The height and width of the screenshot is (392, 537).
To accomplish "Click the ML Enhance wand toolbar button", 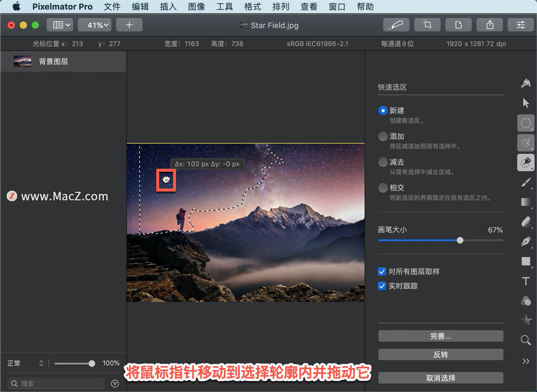I will pyautogui.click(x=396, y=25).
